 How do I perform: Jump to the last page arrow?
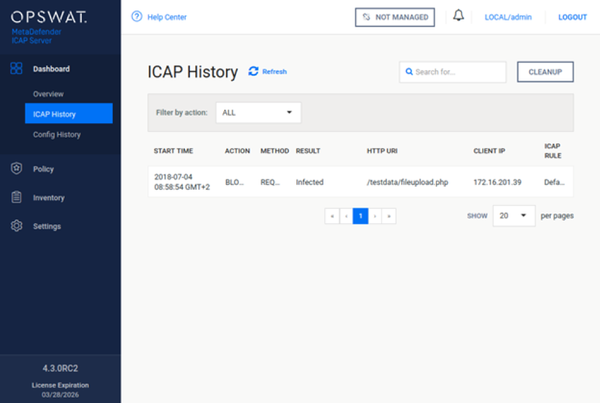point(388,215)
